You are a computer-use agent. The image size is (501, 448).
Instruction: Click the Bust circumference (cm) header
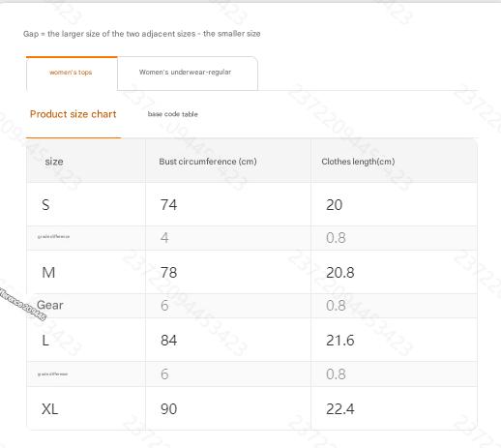point(208,162)
